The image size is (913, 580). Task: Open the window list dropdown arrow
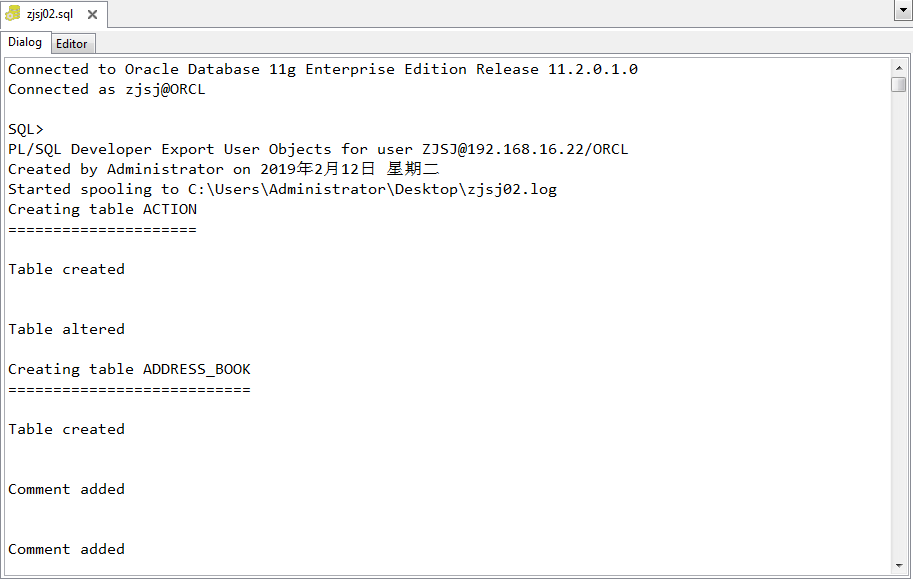(903, 9)
